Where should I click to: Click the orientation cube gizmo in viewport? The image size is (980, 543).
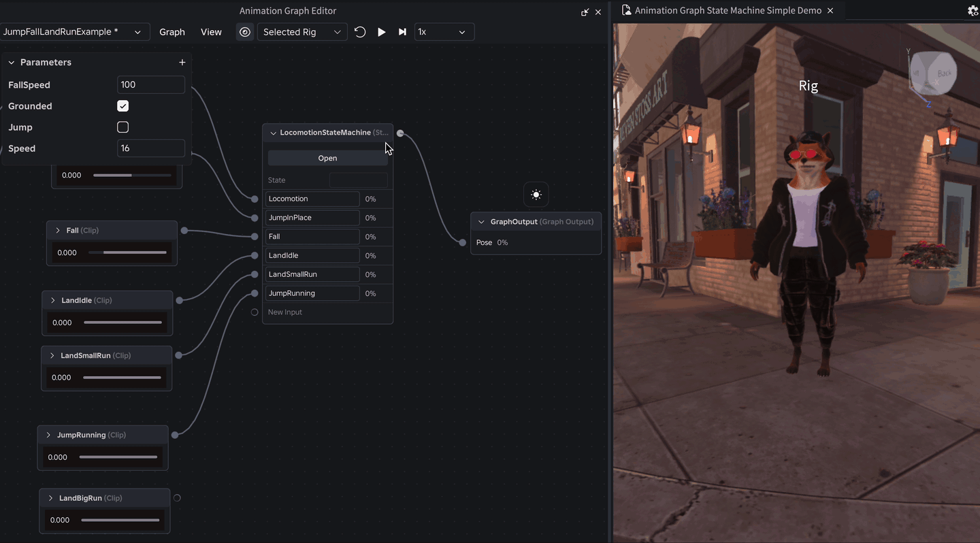tap(933, 73)
